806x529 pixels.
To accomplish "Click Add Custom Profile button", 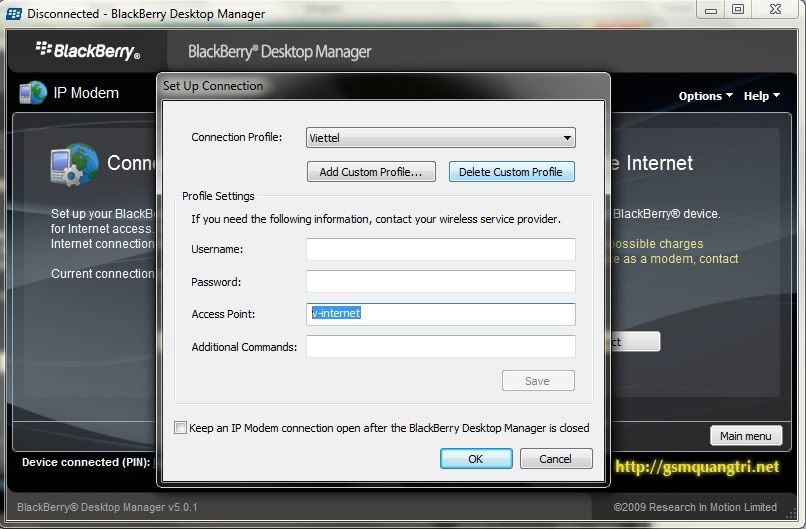I will [x=371, y=172].
